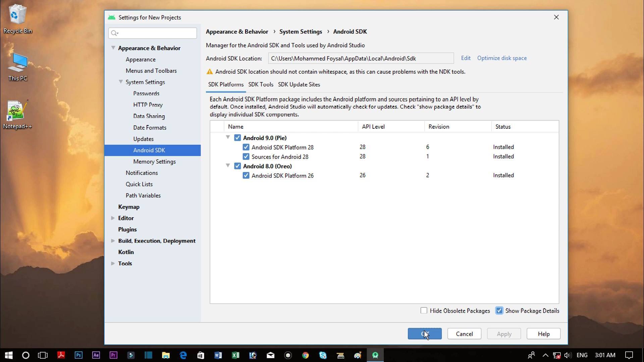Open Microsoft Store from the taskbar
644x362 pixels.
pyautogui.click(x=201, y=355)
